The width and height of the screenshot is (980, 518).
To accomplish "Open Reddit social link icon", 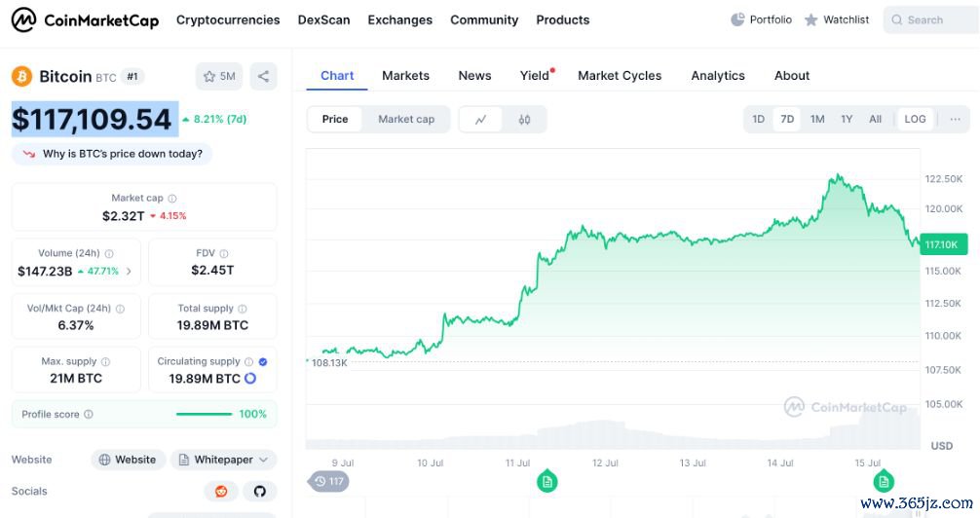I will pyautogui.click(x=221, y=491).
